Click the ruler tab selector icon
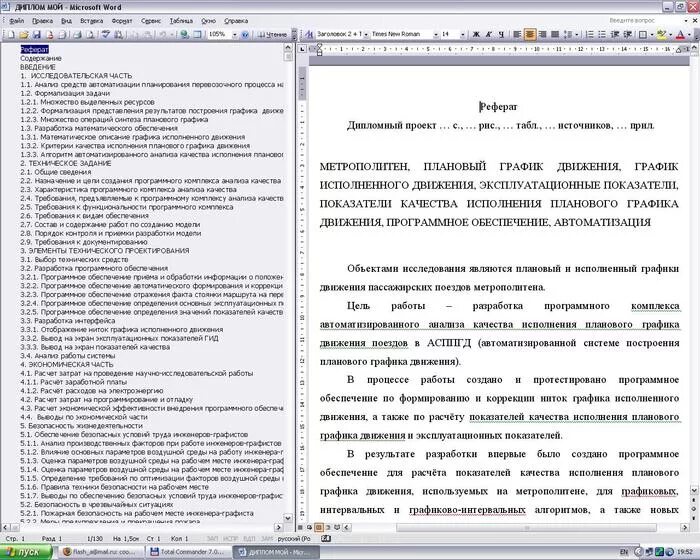 tap(302, 49)
